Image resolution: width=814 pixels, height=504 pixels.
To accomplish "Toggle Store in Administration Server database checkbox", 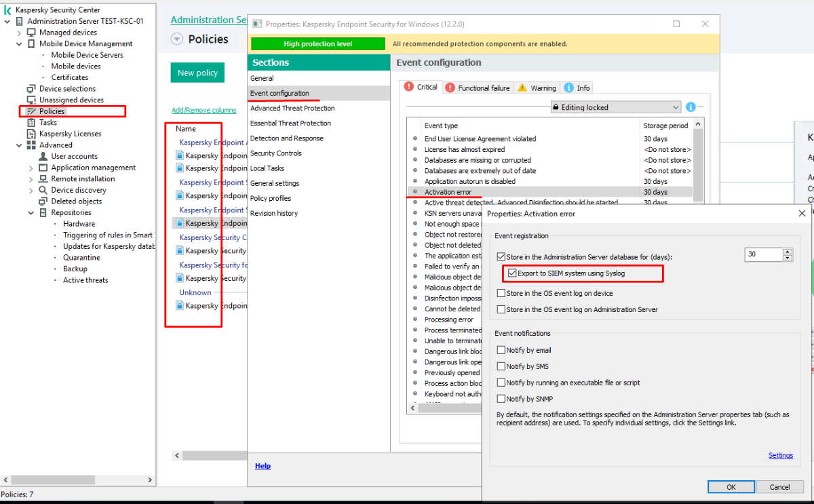I will 501,257.
